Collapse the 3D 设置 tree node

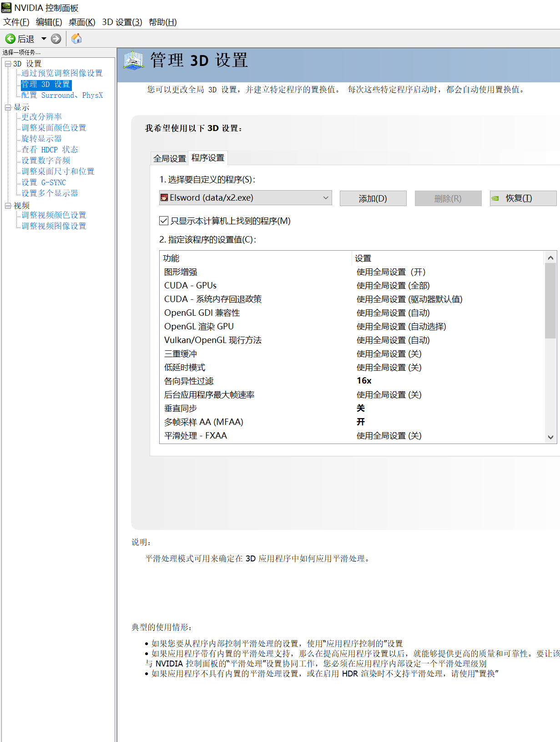8,64
